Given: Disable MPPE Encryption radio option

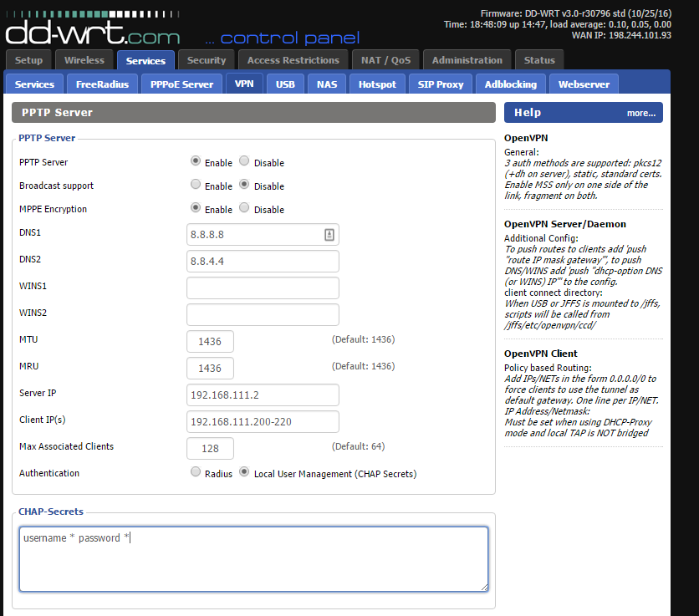Looking at the screenshot, I should tap(244, 208).
